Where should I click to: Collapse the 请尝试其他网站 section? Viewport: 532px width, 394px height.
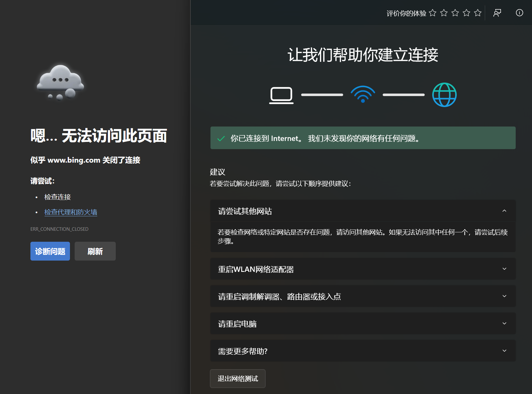pos(504,211)
